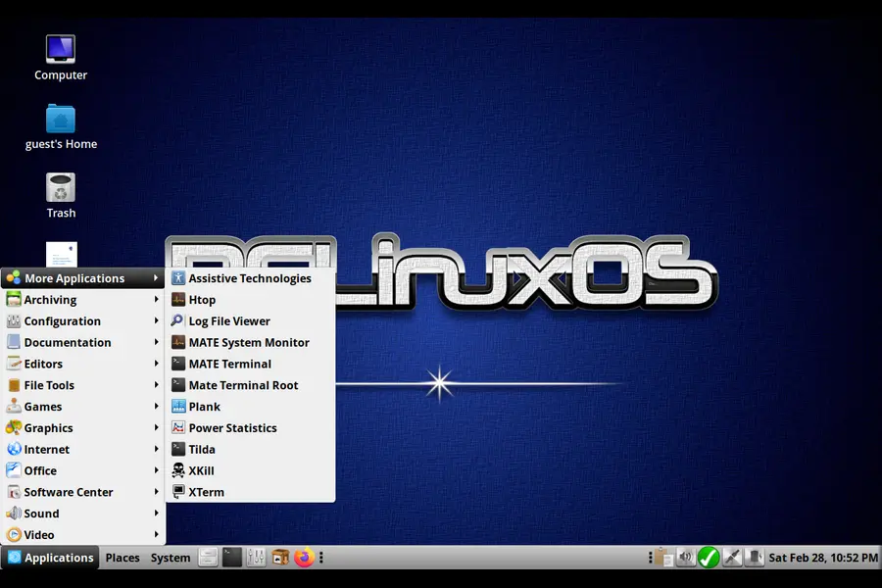Expand the Office submenu
Viewport: 882px width, 588px height.
coord(38,470)
